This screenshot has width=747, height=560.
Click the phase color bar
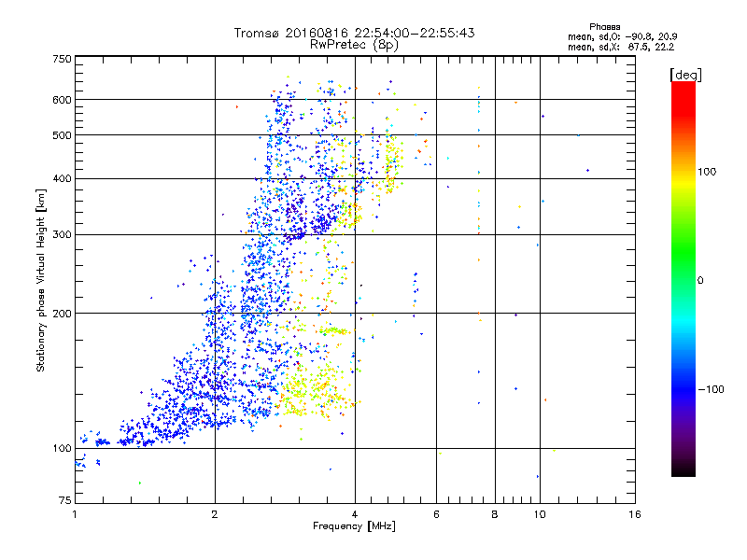point(684,279)
